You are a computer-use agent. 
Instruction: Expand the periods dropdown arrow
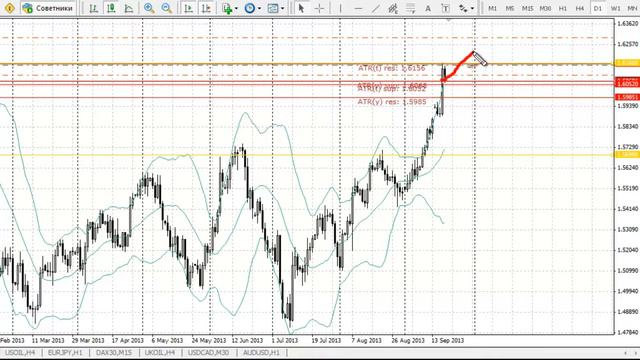point(259,8)
